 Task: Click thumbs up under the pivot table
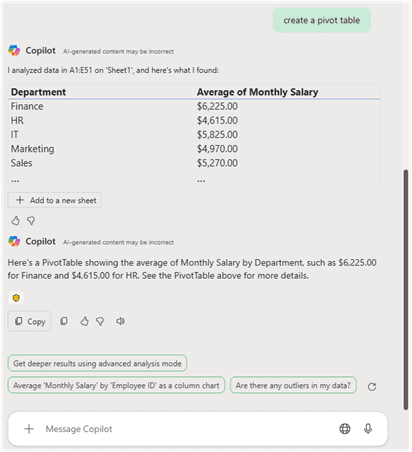[15, 220]
